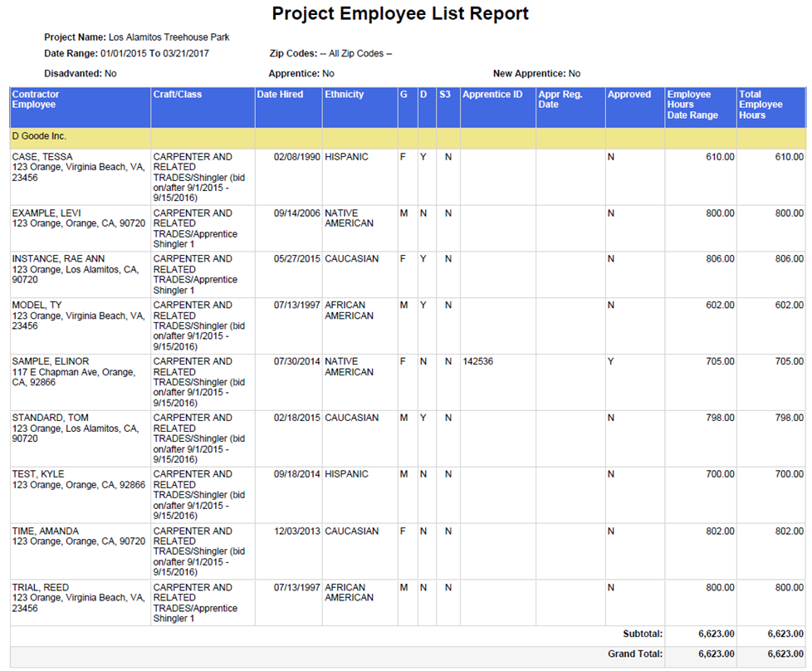
Task: Click hire date 02/18/2015
Action: [x=296, y=418]
